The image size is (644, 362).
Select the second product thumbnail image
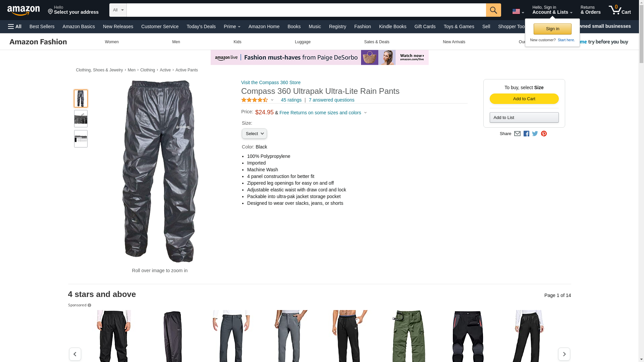(x=81, y=119)
